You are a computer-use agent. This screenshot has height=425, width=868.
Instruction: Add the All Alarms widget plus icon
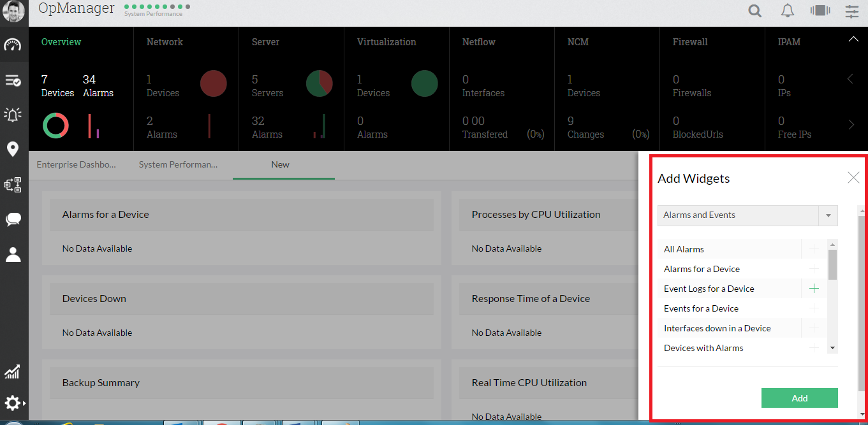point(814,249)
